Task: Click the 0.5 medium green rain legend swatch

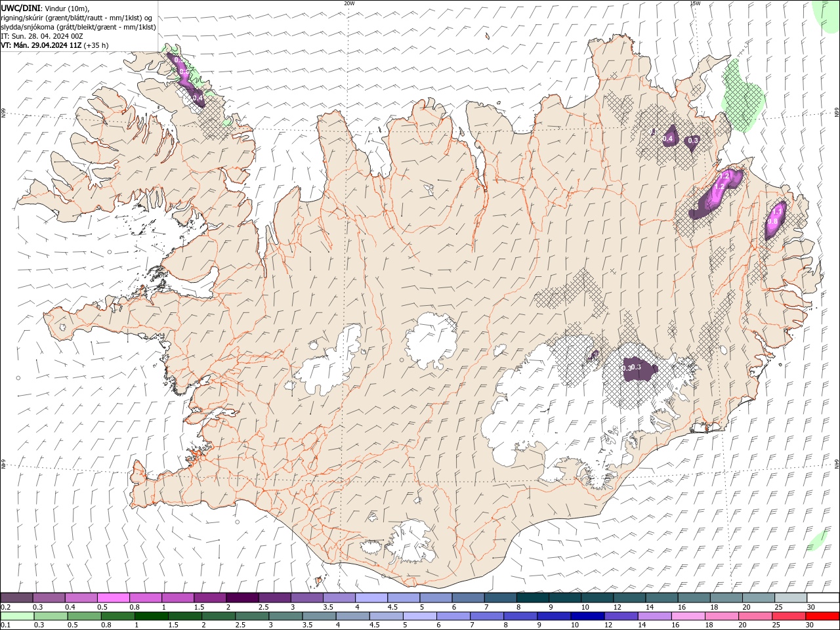Action: [85, 616]
